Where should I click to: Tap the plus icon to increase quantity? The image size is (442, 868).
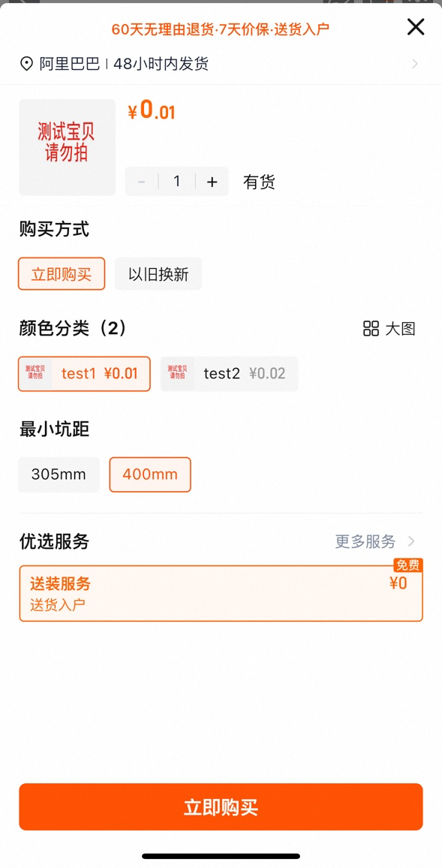(212, 181)
